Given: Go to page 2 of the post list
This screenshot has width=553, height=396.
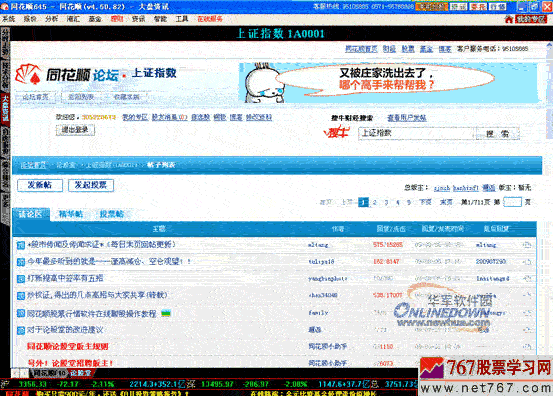Looking at the screenshot, I should tap(375, 202).
